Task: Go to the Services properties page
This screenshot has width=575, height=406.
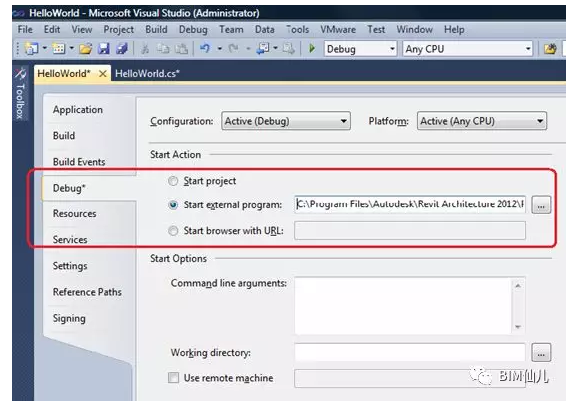Action: click(70, 239)
